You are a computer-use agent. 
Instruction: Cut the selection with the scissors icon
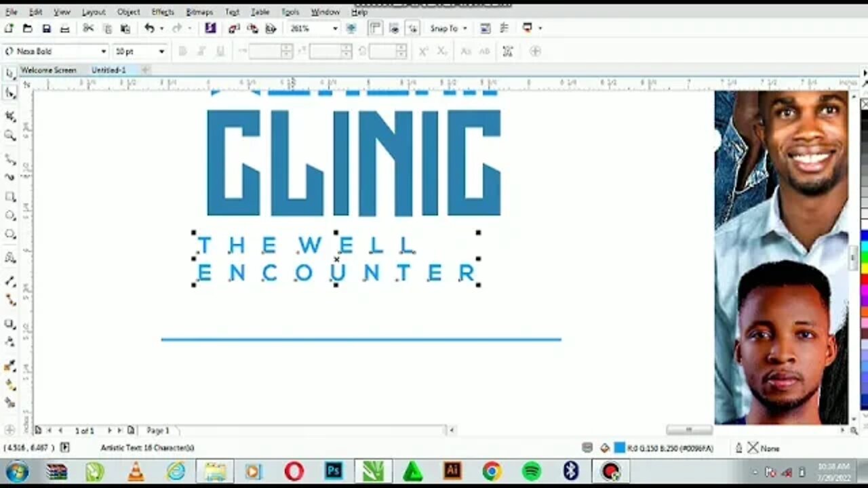click(x=88, y=28)
